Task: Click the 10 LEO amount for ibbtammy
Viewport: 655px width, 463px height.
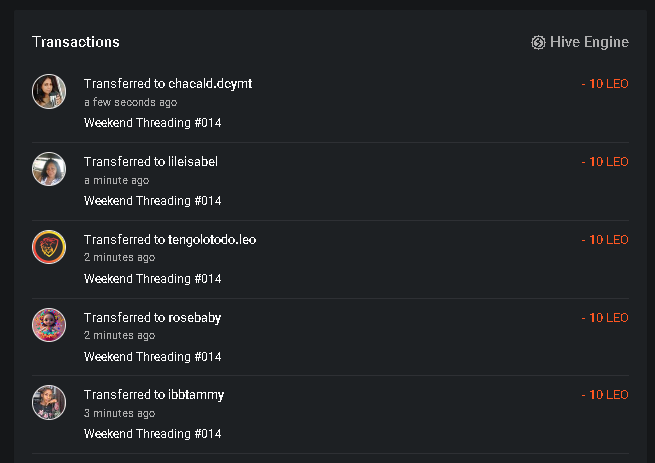Action: pyautogui.click(x=605, y=395)
